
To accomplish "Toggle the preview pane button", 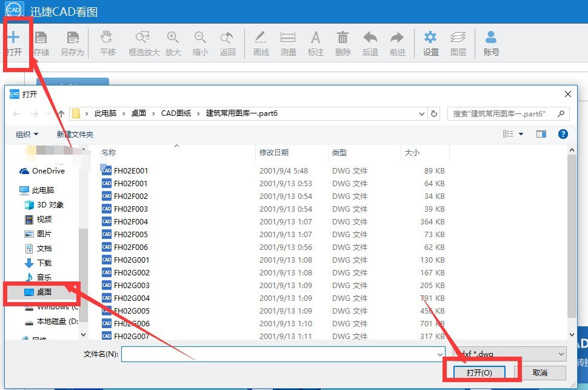I will click(541, 134).
